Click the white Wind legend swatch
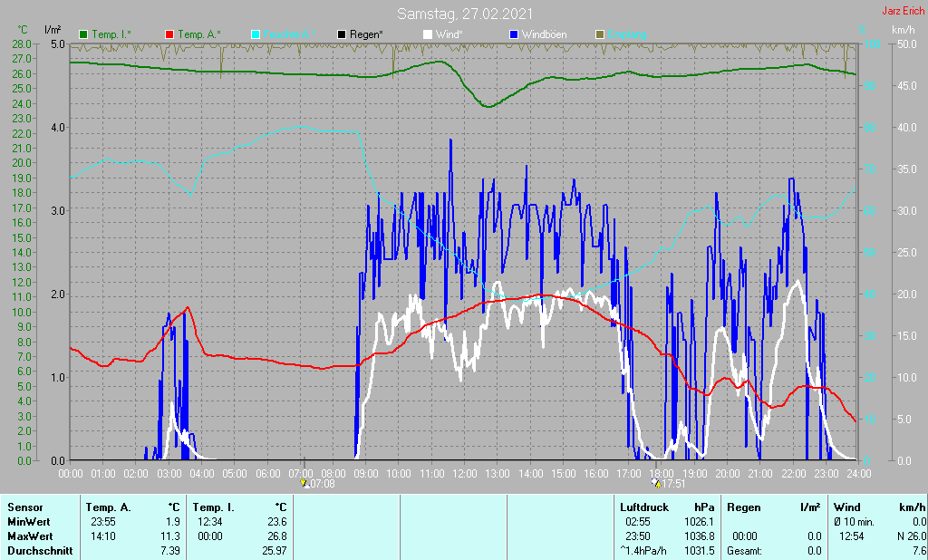Image resolution: width=928 pixels, height=560 pixels. (428, 34)
